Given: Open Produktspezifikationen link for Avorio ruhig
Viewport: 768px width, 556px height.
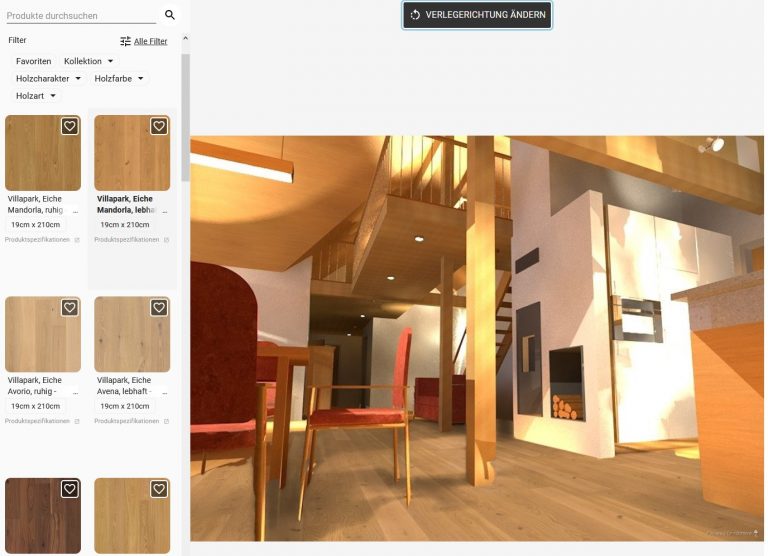Looking at the screenshot, I should click(x=37, y=421).
